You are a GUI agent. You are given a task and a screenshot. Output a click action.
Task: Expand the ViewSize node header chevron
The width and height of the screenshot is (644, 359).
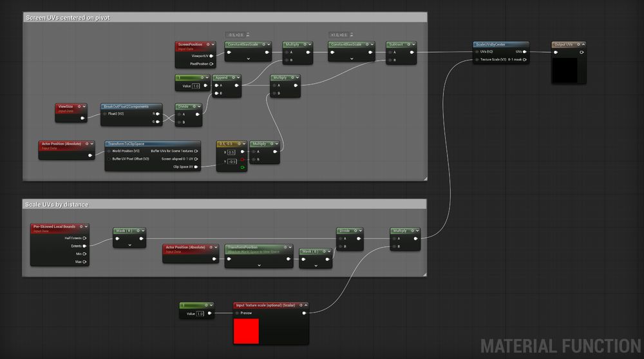84,106
